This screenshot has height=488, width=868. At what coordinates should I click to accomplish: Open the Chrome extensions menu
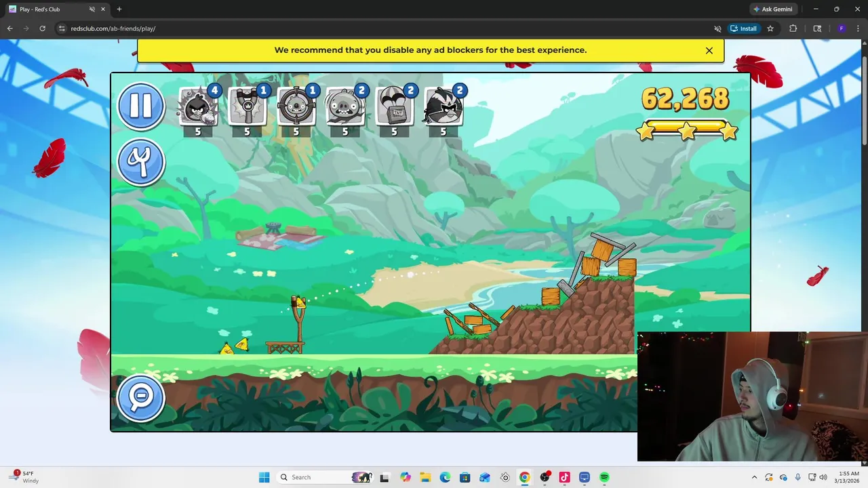pyautogui.click(x=793, y=28)
